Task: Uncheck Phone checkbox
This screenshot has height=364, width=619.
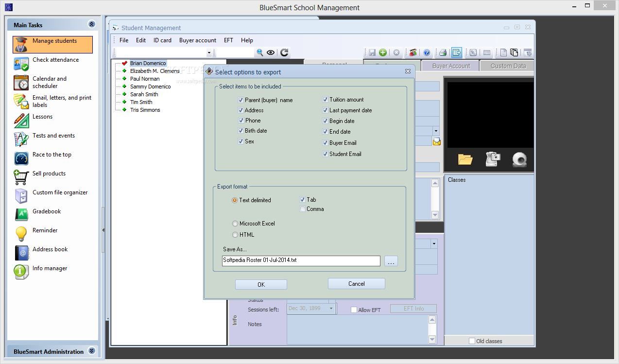Action: 241,121
